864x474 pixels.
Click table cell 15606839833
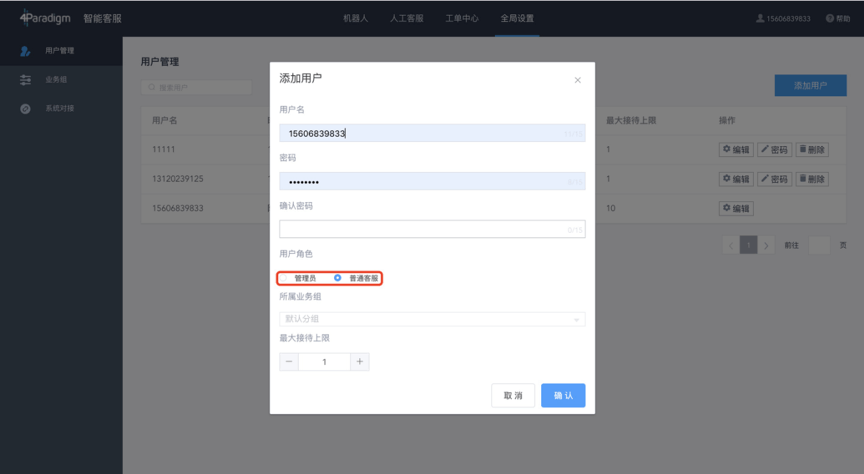pos(177,208)
